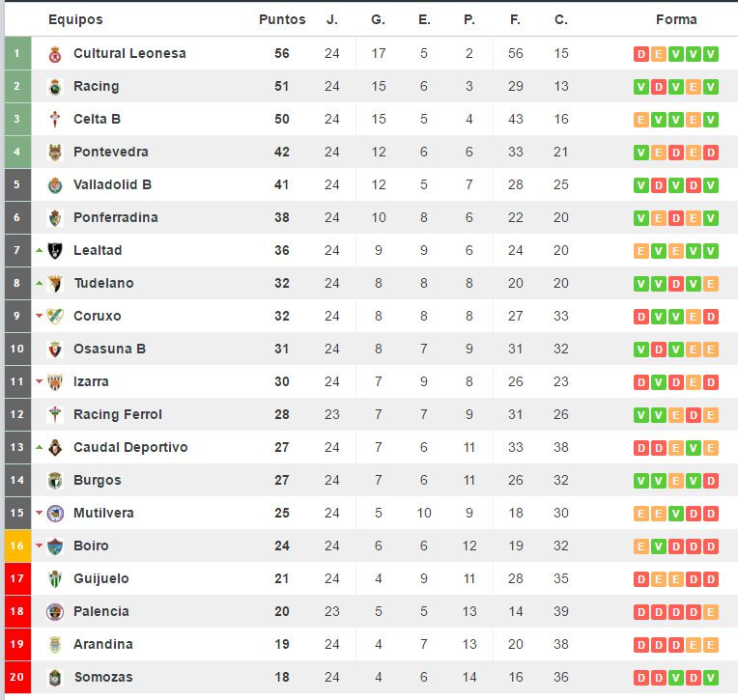Click the Cultural Leonesa team crest icon
Screen dimensions: 738x700
coord(55,54)
